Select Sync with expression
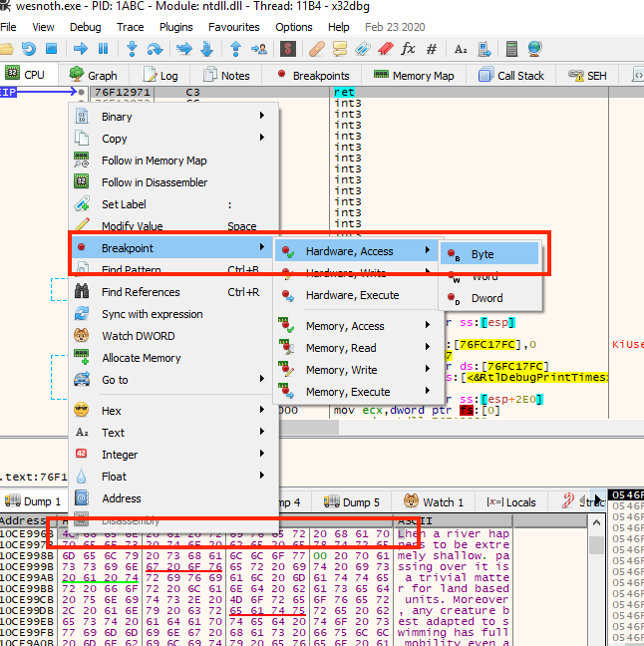The width and height of the screenshot is (644, 646). tap(173, 314)
